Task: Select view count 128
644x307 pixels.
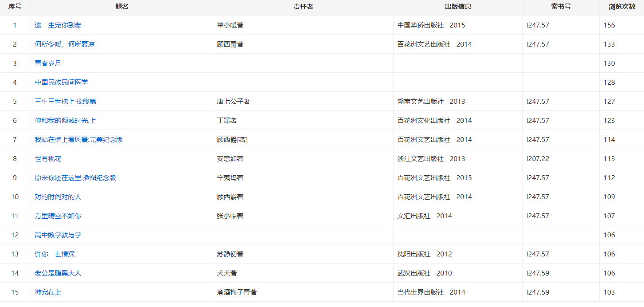Action: coord(609,83)
